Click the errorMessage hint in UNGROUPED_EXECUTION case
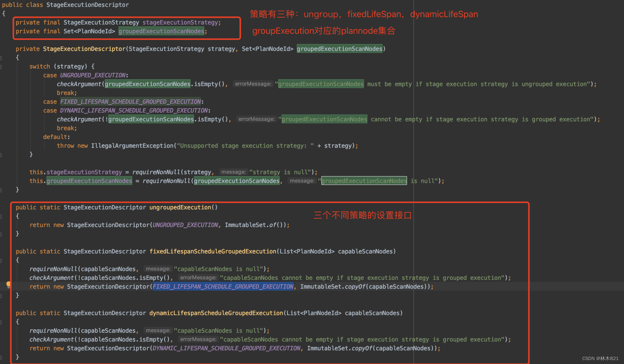Image resolution: width=624 pixels, height=364 pixels. click(x=253, y=84)
